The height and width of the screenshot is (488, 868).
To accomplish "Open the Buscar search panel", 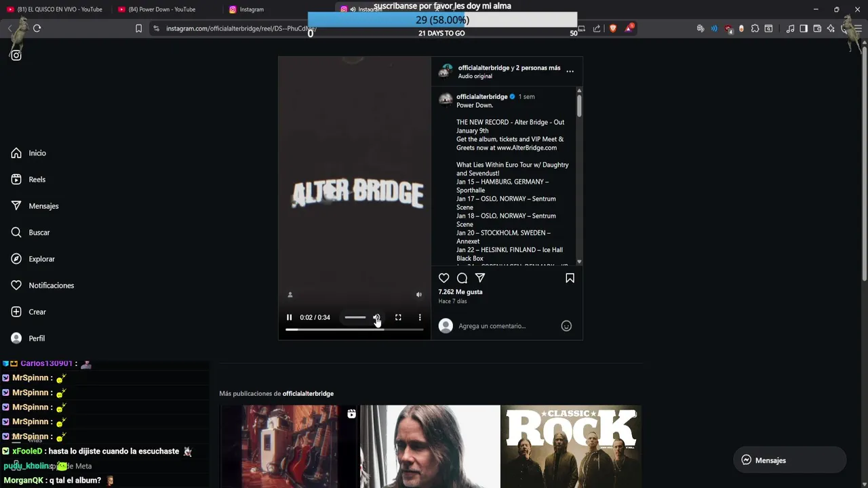I will pyautogui.click(x=31, y=232).
